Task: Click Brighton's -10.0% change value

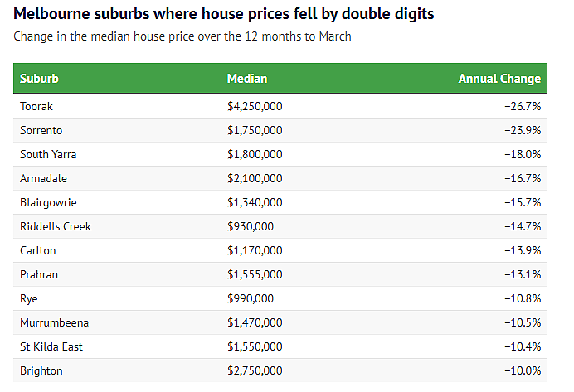Action: pos(523,370)
